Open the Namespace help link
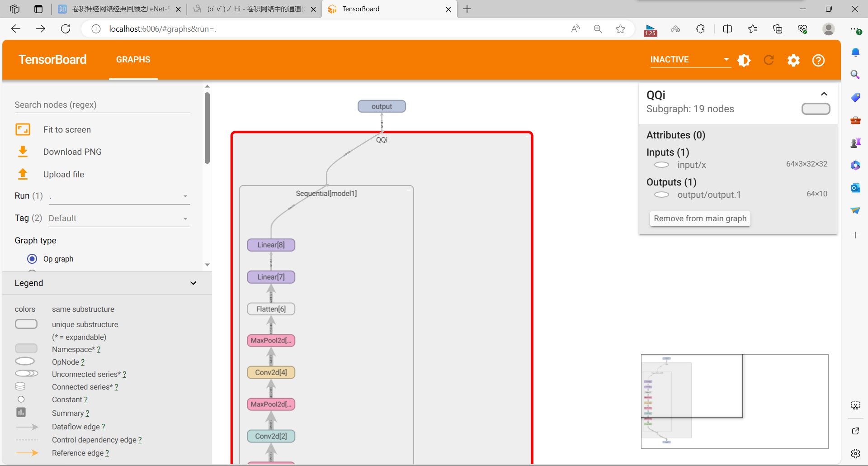The image size is (868, 466). [99, 349]
